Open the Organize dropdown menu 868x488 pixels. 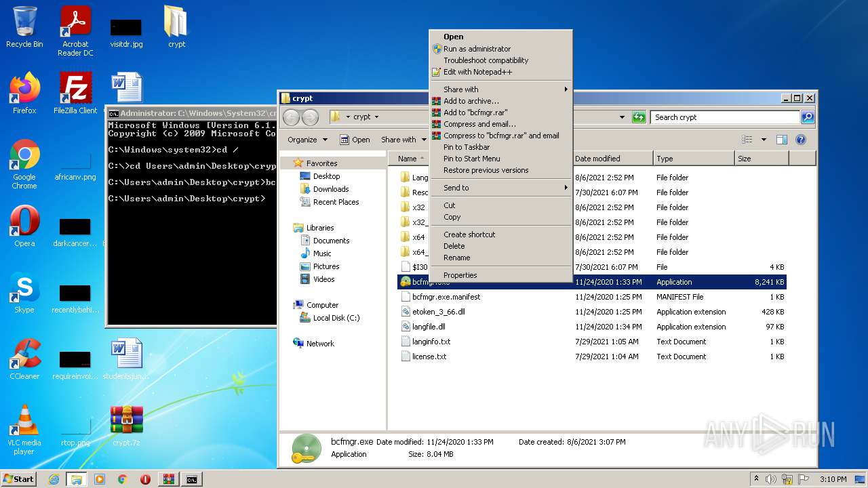[307, 140]
